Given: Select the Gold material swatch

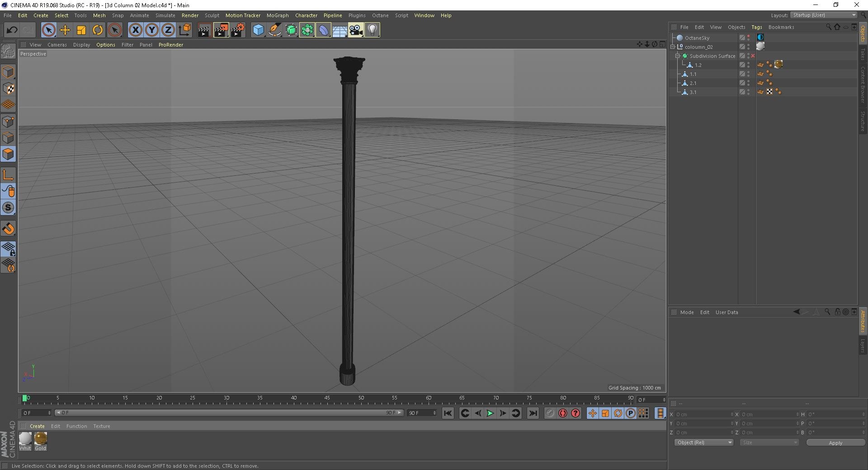Looking at the screenshot, I should tap(41, 442).
